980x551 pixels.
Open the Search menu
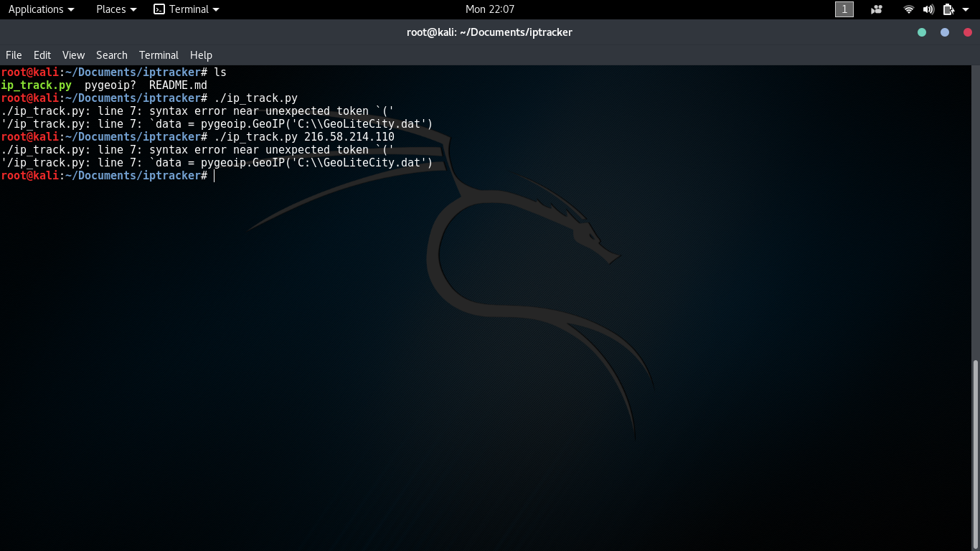(112, 55)
